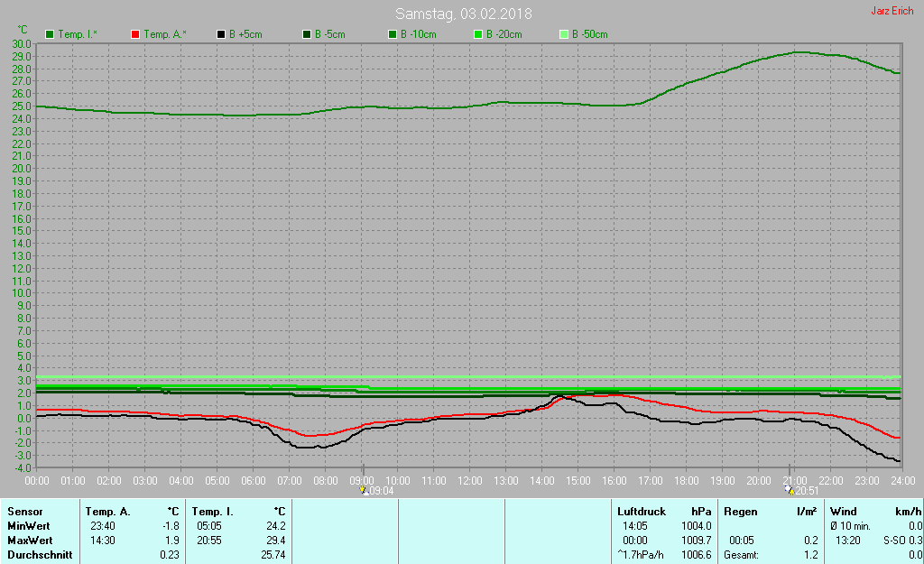Click the 'Durchschnitt' row label

coord(40,555)
